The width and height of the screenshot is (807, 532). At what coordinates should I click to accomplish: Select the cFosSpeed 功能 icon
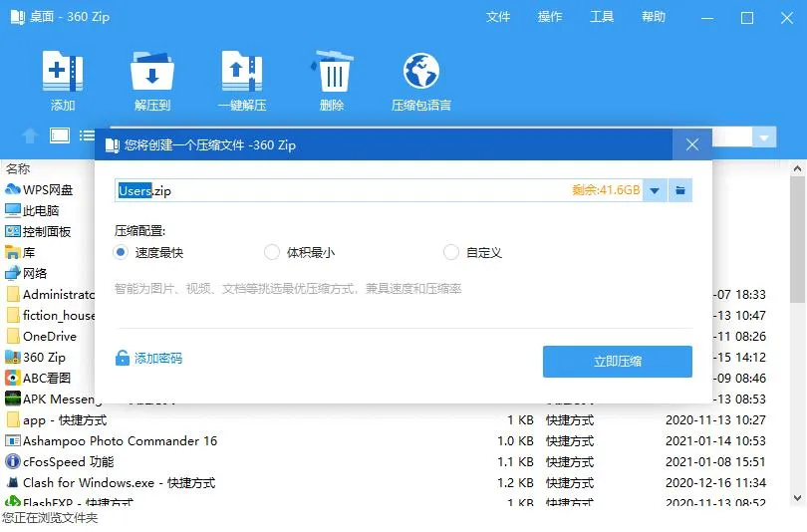coord(12,461)
